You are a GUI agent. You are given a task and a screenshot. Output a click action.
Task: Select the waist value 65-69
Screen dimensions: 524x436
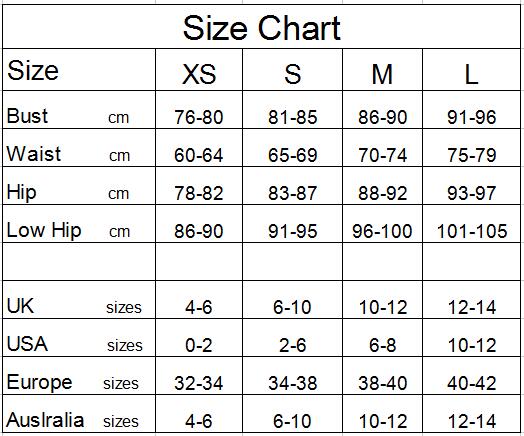pyautogui.click(x=292, y=148)
